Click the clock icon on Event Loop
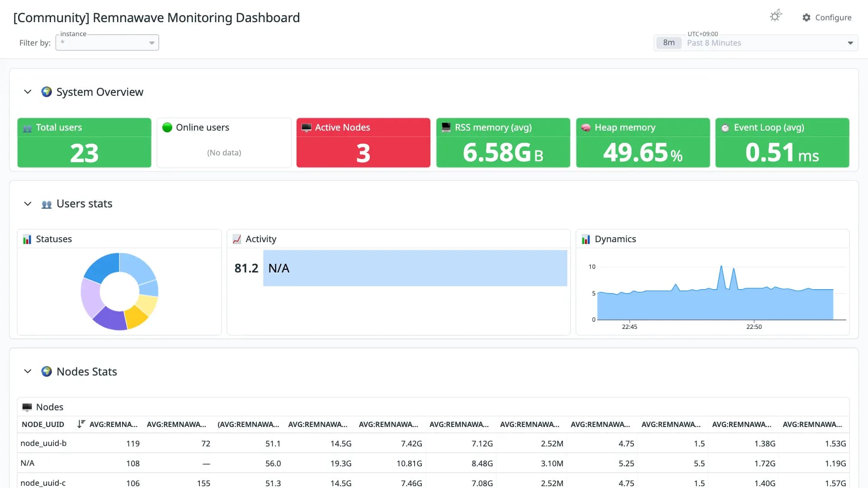The width and height of the screenshot is (868, 488). point(725,128)
